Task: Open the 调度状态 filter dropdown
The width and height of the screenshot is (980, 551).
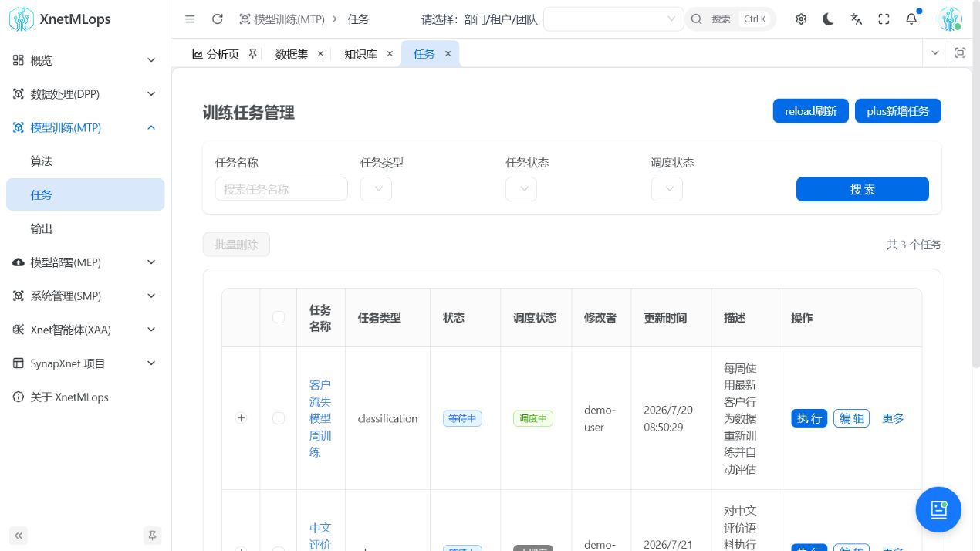Action: [x=667, y=189]
